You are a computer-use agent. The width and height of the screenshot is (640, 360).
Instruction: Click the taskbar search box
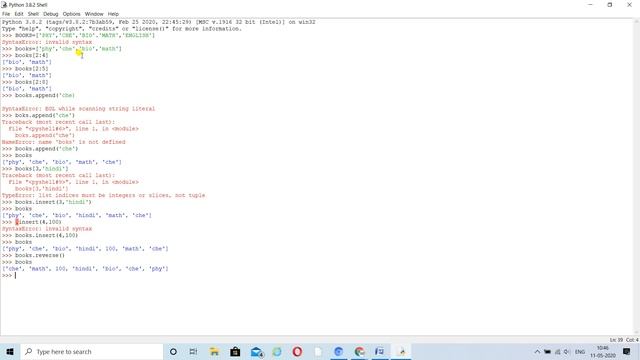(x=91, y=351)
